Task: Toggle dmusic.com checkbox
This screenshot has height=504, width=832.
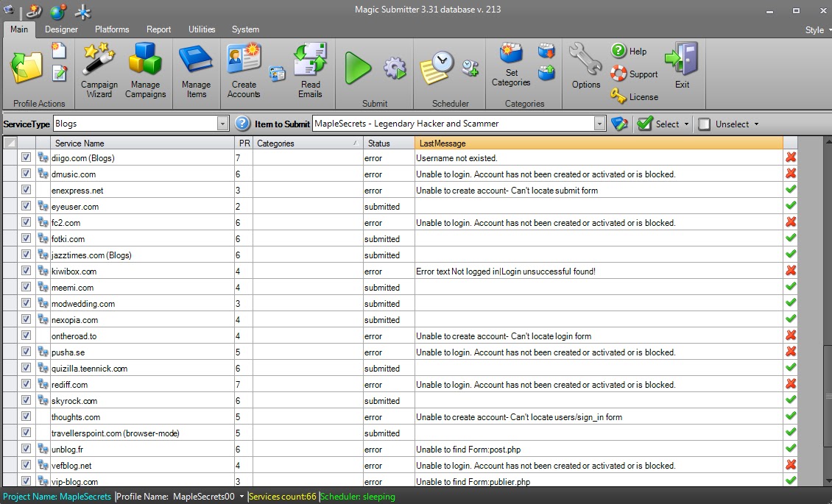Action: (x=26, y=174)
